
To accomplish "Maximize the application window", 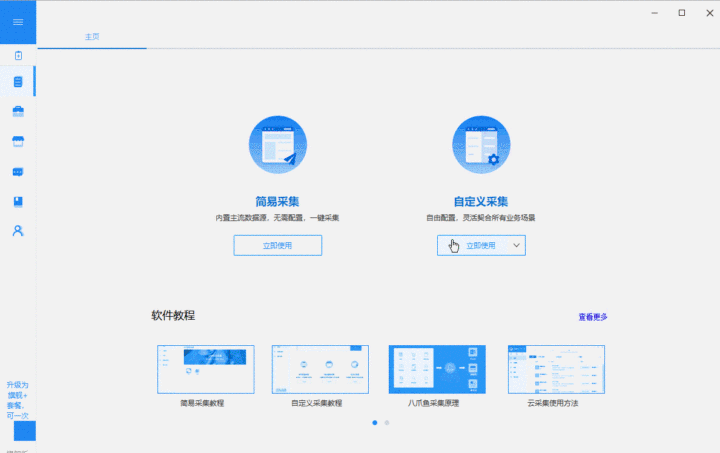I will coord(682,13).
